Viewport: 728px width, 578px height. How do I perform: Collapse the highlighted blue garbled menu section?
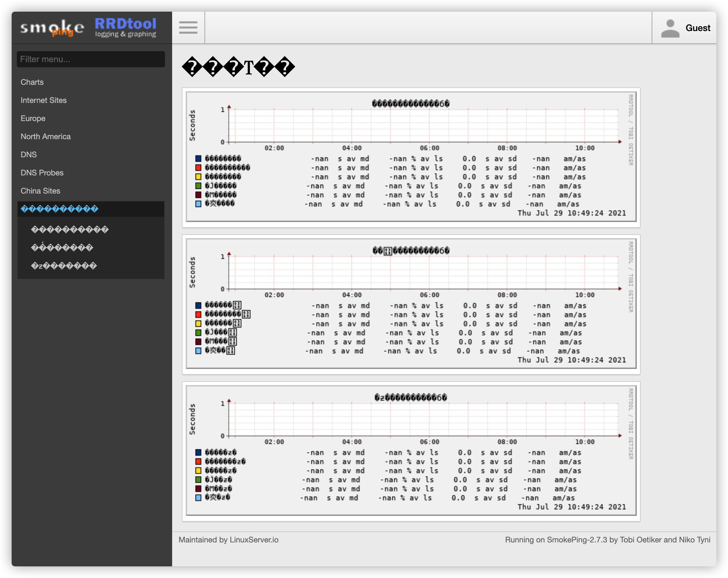(60, 209)
